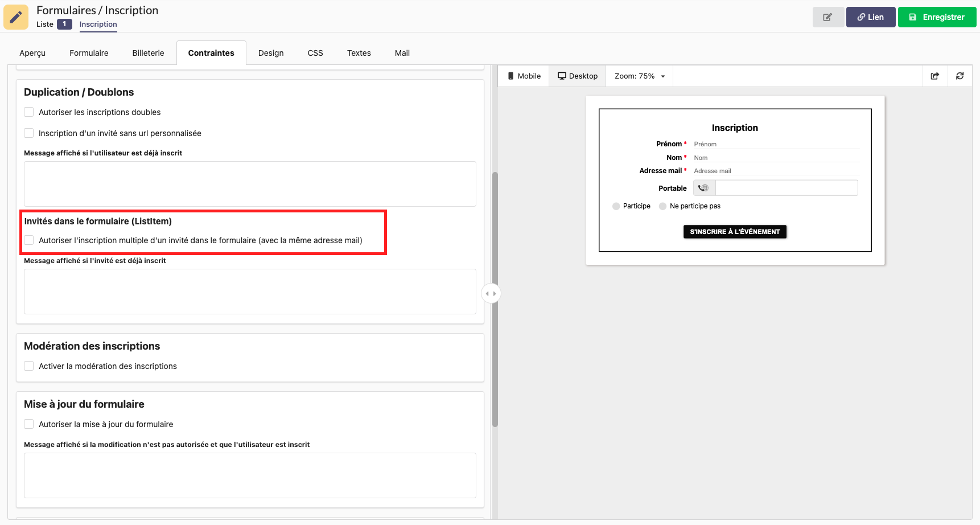Screen dimensions: 980x525
Task: Open the Billeterie tab
Action: (148, 53)
